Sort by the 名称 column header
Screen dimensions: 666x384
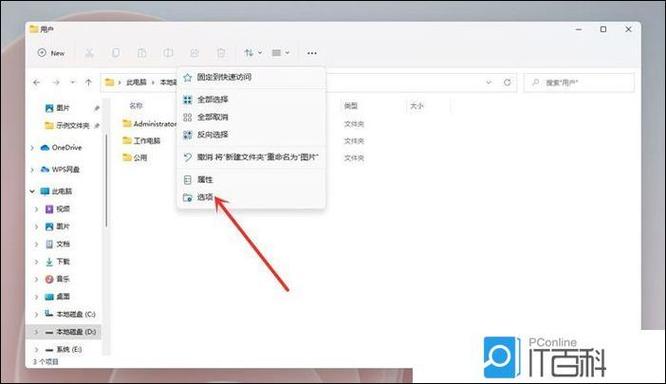coord(136,106)
